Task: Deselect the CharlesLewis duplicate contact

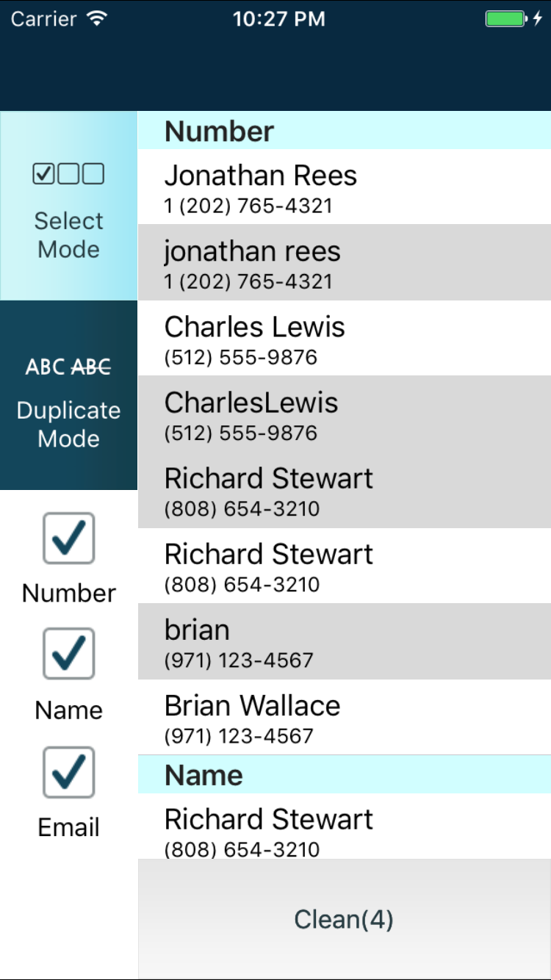Action: [x=344, y=414]
